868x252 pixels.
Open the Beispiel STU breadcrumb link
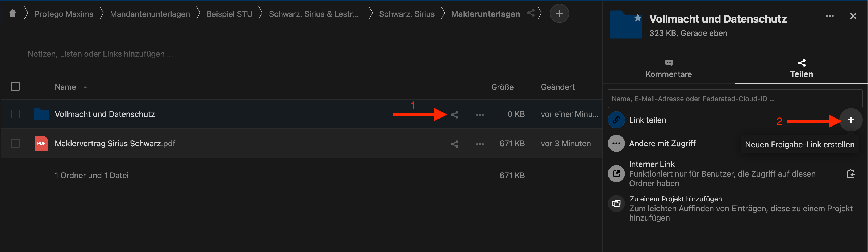(x=229, y=14)
